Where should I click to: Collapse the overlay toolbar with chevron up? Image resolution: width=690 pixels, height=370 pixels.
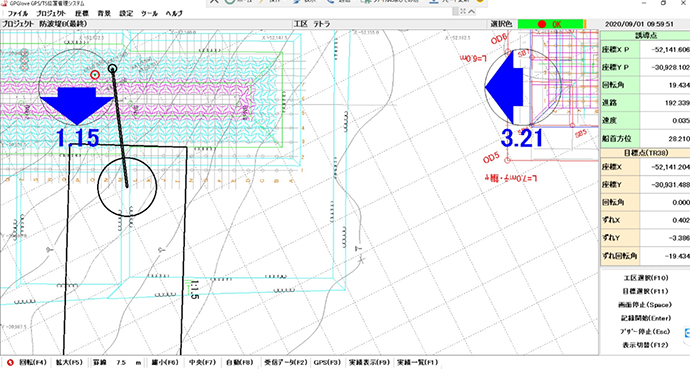click(471, 11)
